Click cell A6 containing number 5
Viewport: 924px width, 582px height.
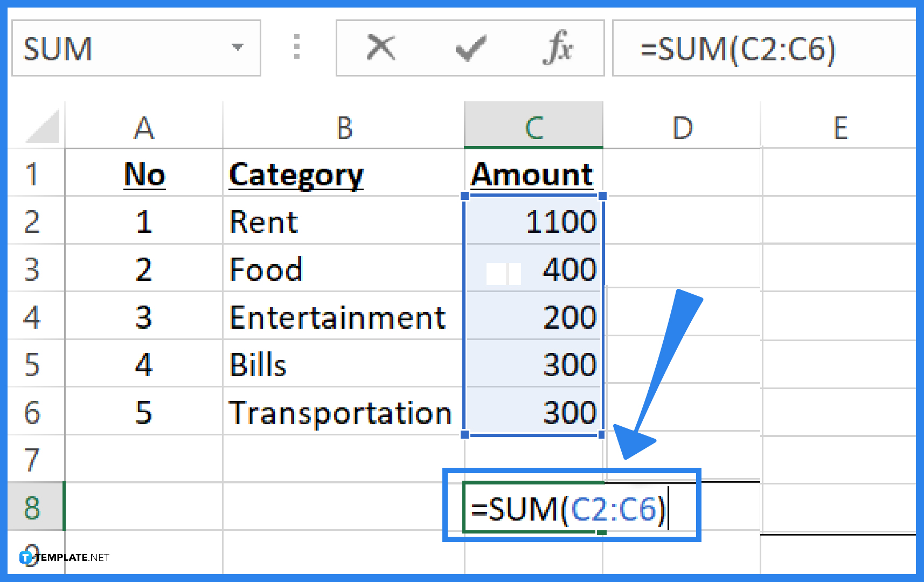(144, 412)
